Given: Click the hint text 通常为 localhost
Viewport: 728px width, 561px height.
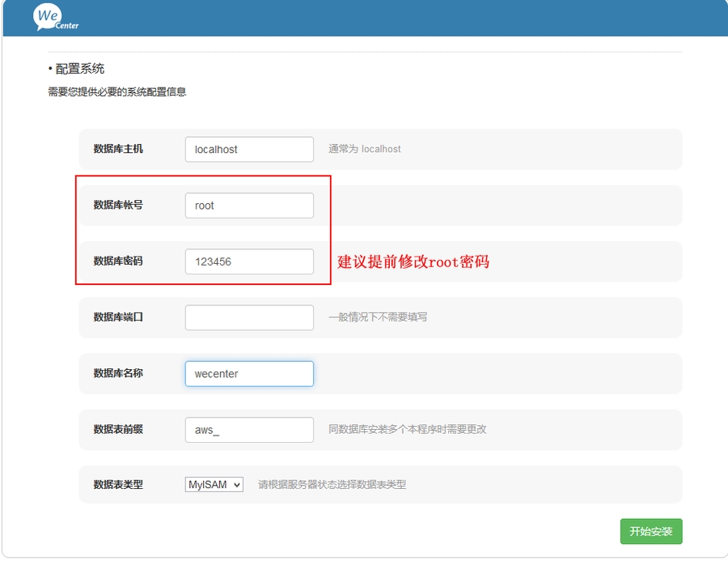Looking at the screenshot, I should click(x=364, y=149).
